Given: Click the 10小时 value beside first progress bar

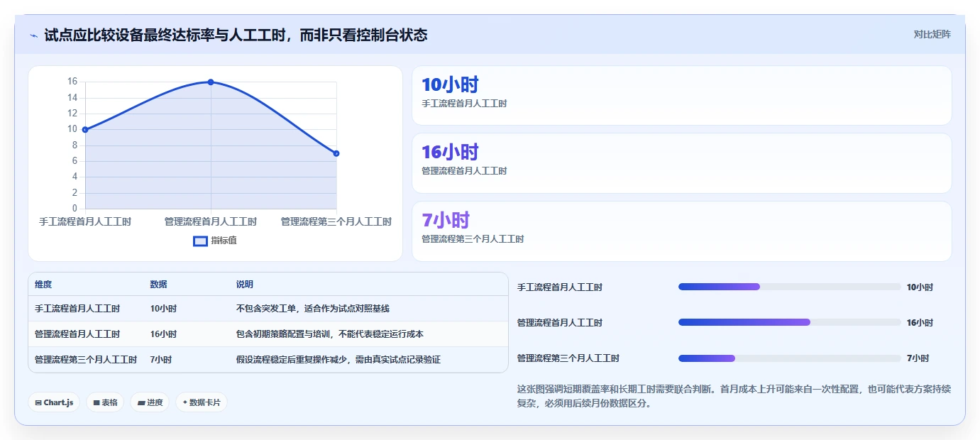Looking at the screenshot, I should point(920,287).
